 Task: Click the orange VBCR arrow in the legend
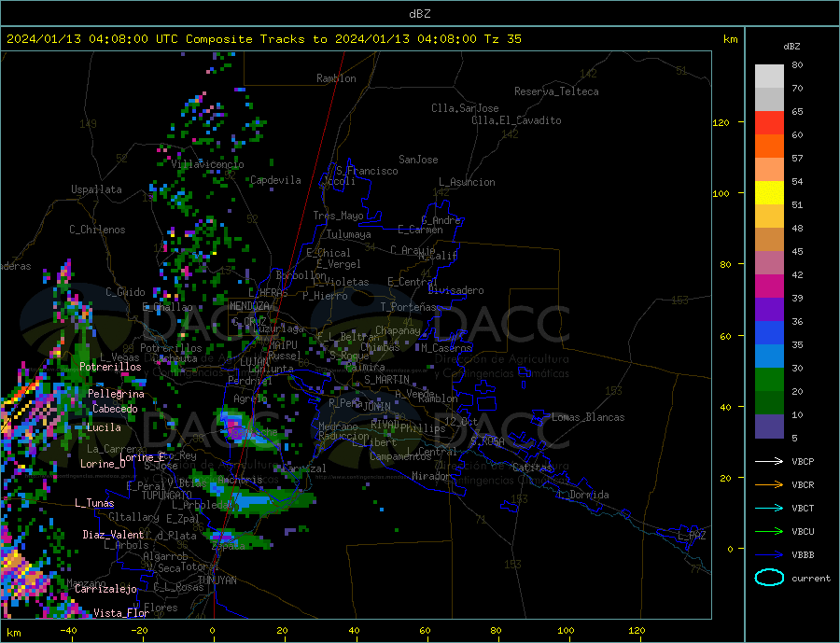[x=769, y=485]
